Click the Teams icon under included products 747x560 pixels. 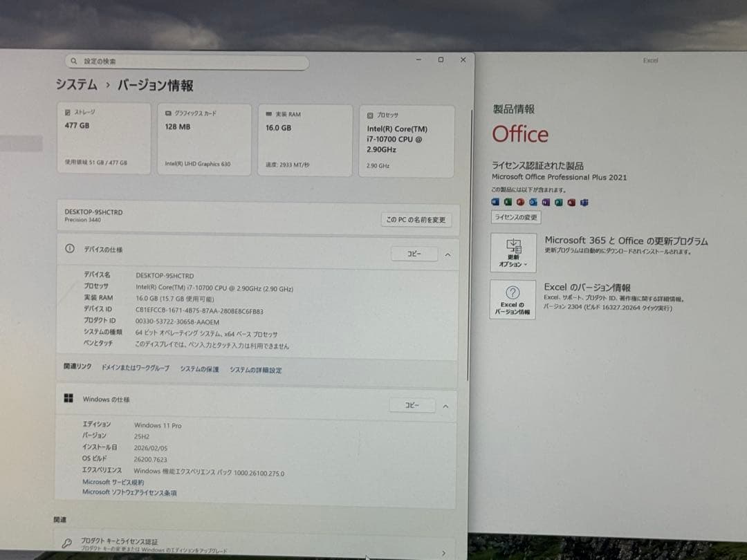(x=584, y=203)
